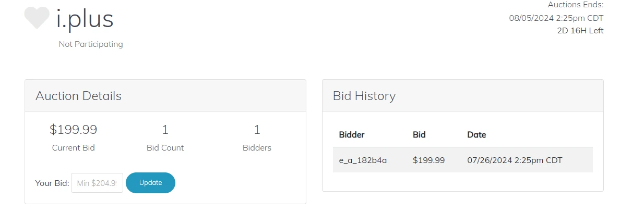Click the Bidders label
Viewport: 644px width, 212px height.
pyautogui.click(x=257, y=147)
